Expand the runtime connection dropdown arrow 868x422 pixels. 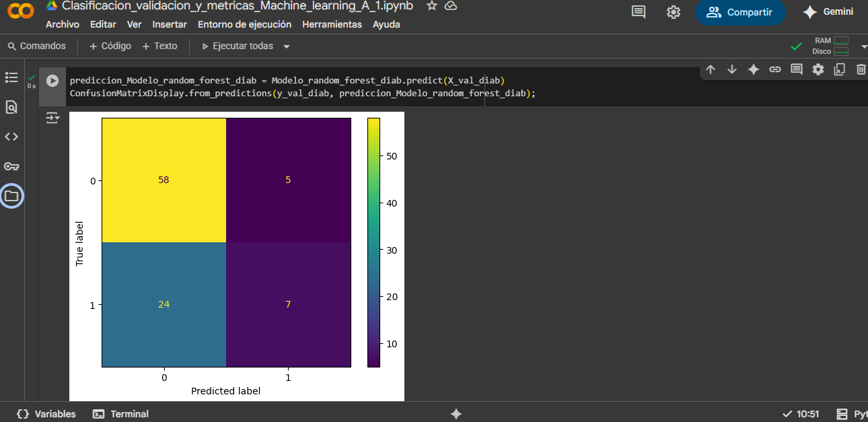tap(863, 46)
